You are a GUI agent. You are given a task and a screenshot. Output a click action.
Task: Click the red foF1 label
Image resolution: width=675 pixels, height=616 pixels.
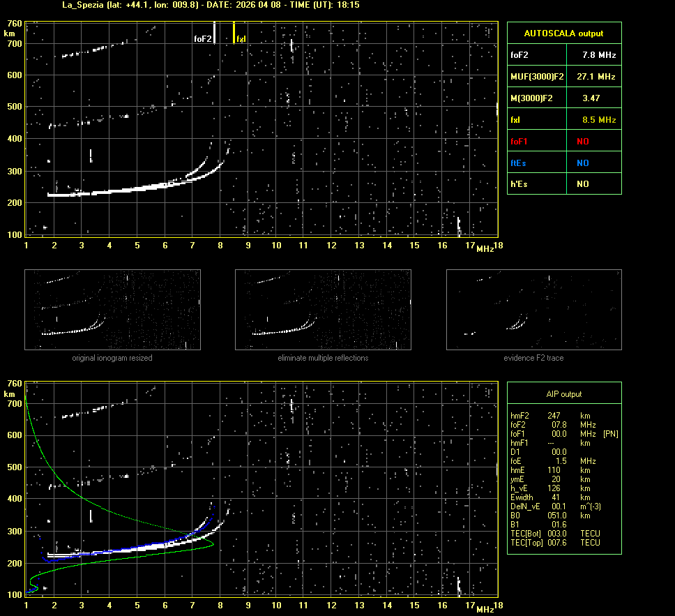coord(520,142)
